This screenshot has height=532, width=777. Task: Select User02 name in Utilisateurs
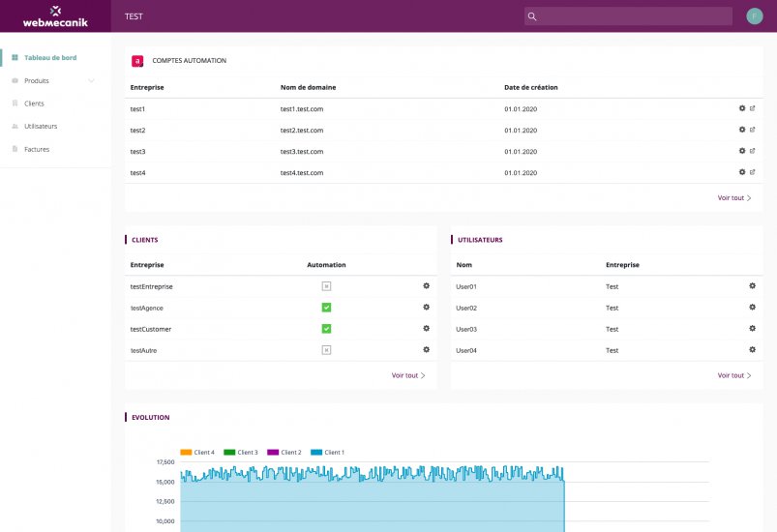coord(466,309)
